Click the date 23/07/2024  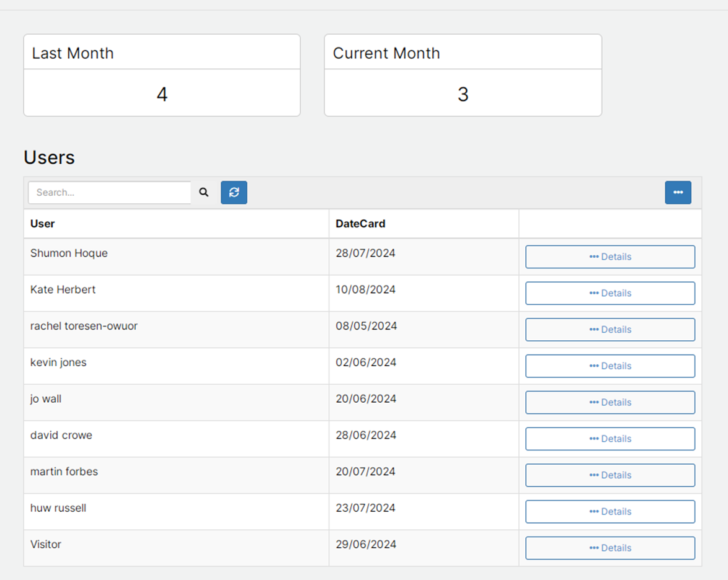pos(365,508)
